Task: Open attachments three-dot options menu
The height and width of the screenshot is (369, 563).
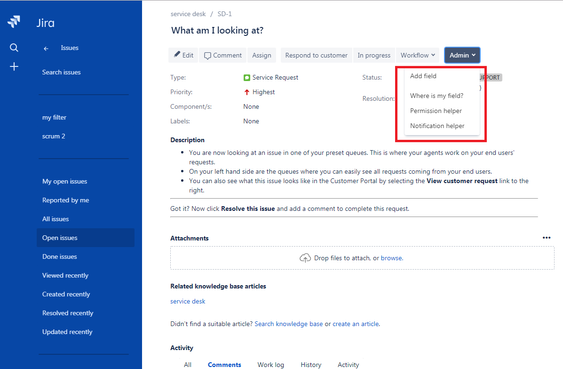Action: [x=546, y=238]
